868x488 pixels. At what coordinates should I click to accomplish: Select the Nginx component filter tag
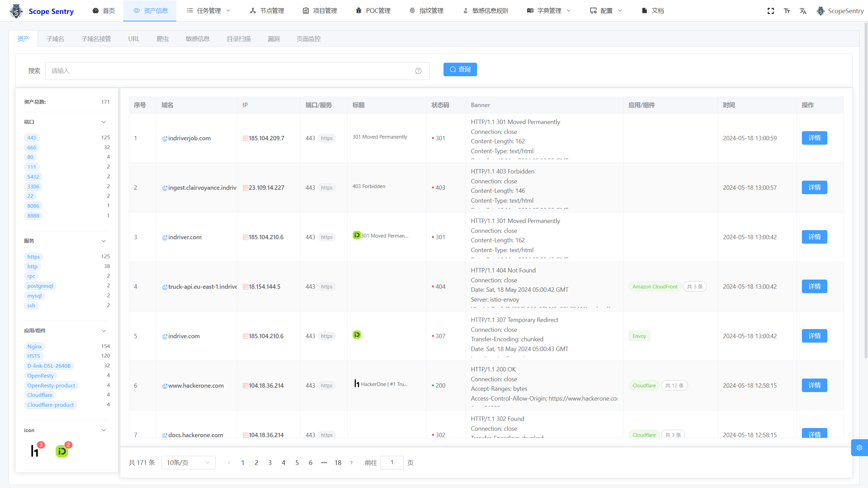coord(35,346)
